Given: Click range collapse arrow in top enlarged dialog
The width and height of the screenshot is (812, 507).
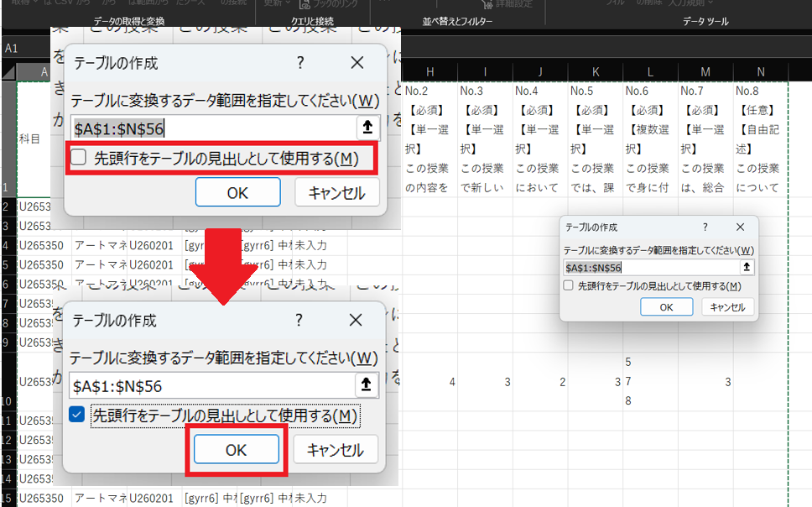Looking at the screenshot, I should point(367,128).
